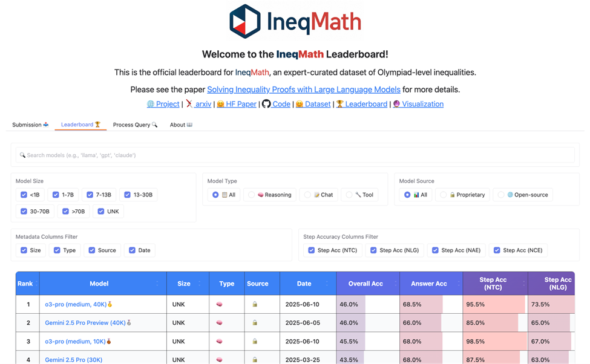The height and width of the screenshot is (364, 590).
Task: Click the magnifier icon in search box
Action: tap(22, 155)
